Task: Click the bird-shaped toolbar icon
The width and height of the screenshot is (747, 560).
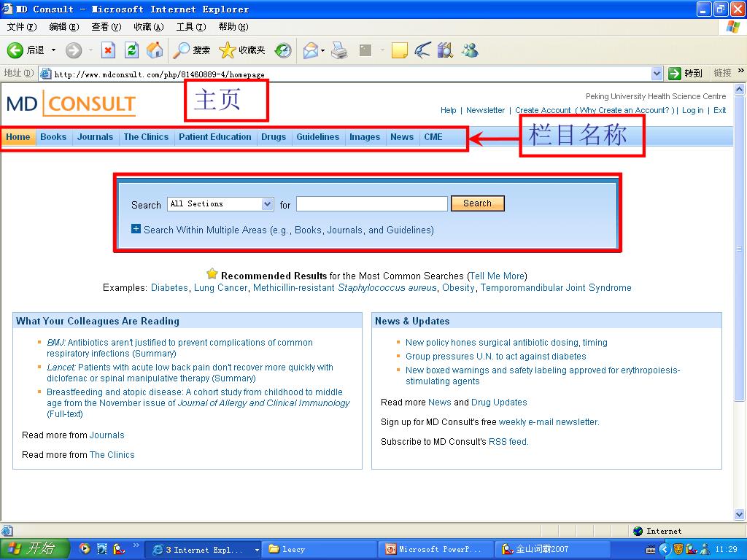Action: (x=422, y=50)
